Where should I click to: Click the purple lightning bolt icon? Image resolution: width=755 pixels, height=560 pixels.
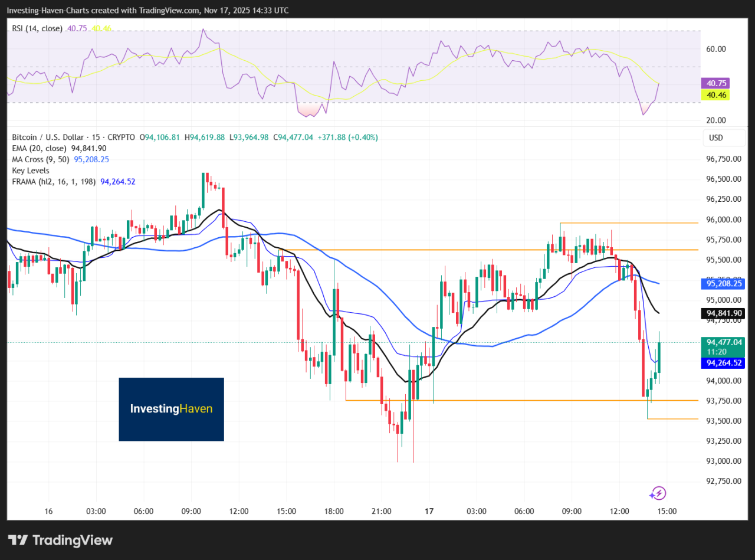coord(658,493)
